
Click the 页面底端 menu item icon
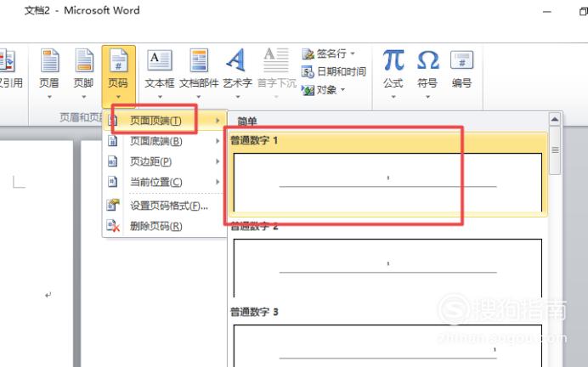coord(112,141)
